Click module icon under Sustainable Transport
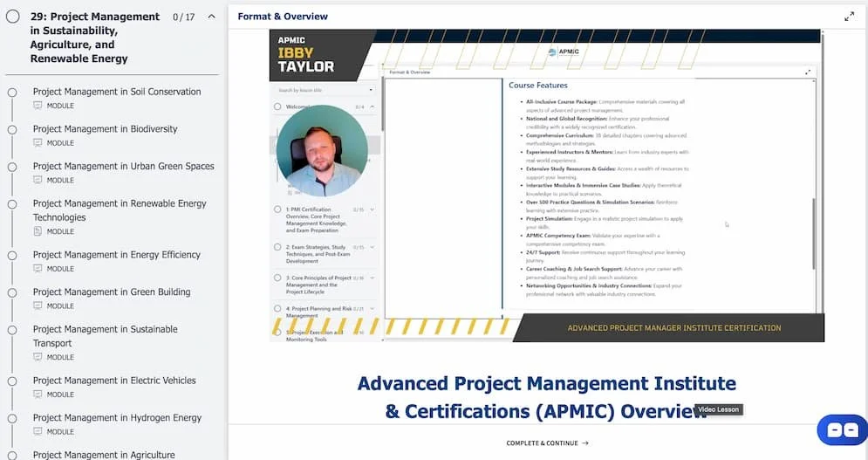 click(x=38, y=357)
